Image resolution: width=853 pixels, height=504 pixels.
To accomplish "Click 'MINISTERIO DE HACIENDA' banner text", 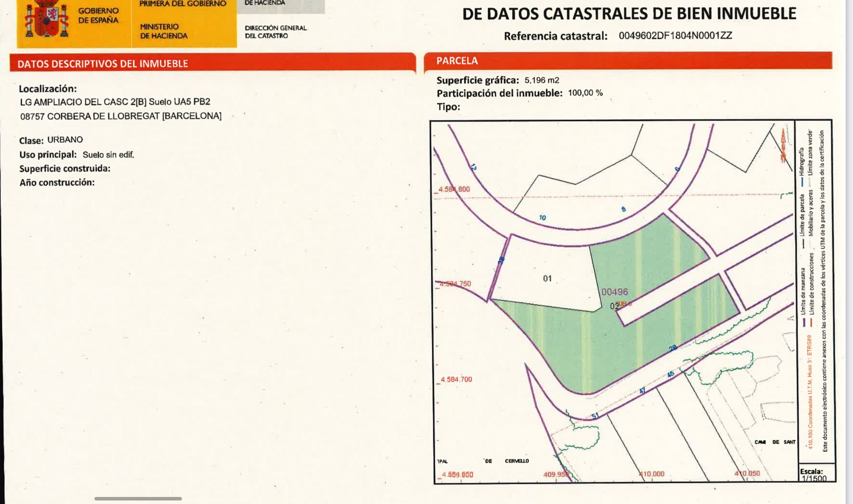I will [x=164, y=31].
